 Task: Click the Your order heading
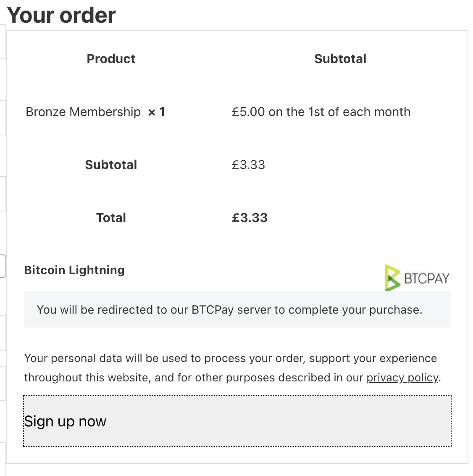point(61,15)
